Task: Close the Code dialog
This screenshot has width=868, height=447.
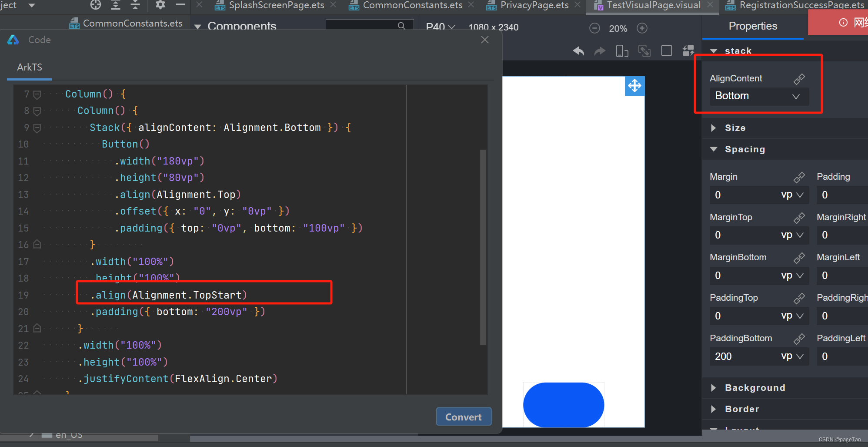Action: (x=485, y=40)
